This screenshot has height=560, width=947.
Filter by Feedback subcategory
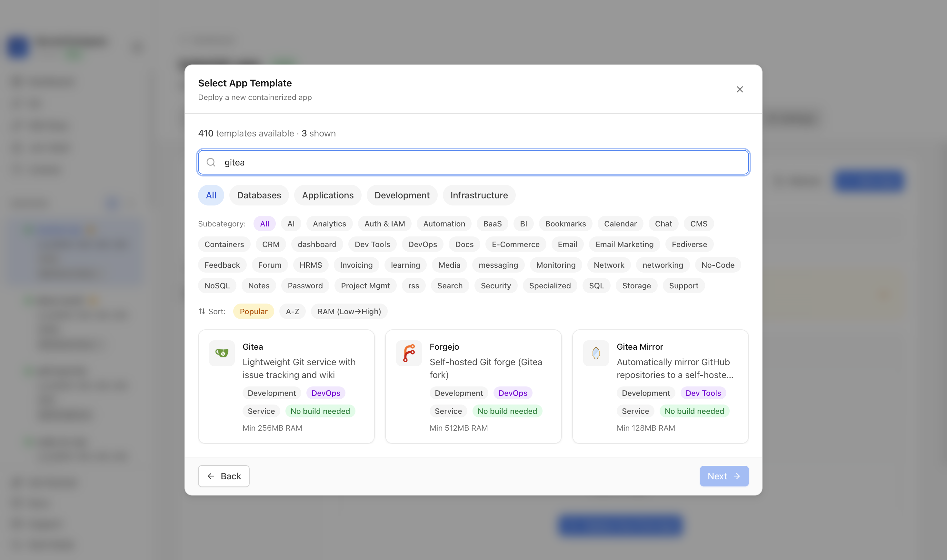[222, 265]
